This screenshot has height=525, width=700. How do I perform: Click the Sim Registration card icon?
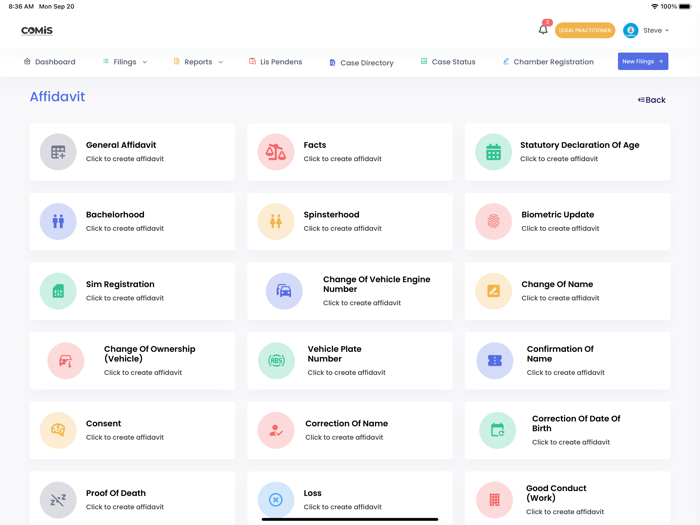[x=58, y=291]
